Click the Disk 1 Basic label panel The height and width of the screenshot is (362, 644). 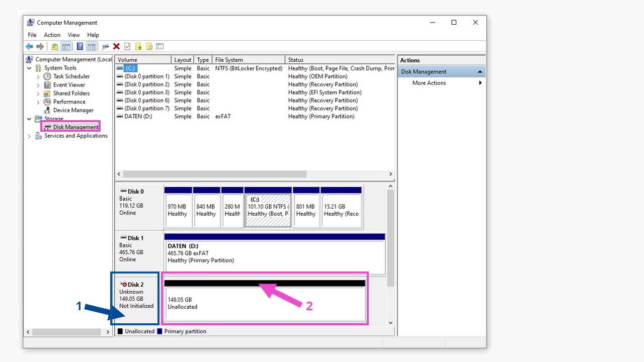pyautogui.click(x=139, y=254)
